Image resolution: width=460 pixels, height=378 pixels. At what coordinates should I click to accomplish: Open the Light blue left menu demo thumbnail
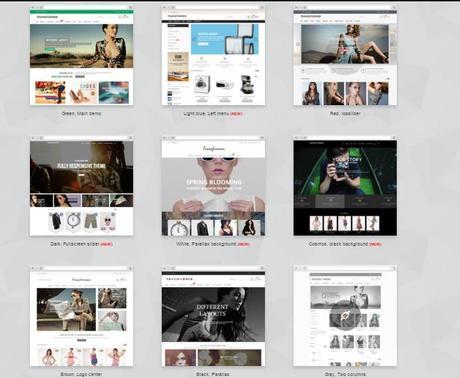pyautogui.click(x=213, y=55)
